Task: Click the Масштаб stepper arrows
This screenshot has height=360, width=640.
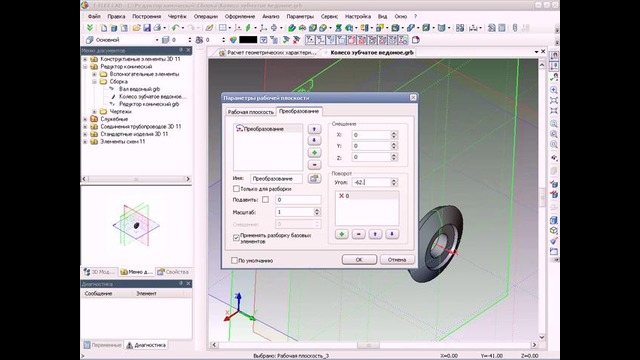Action: [317, 212]
